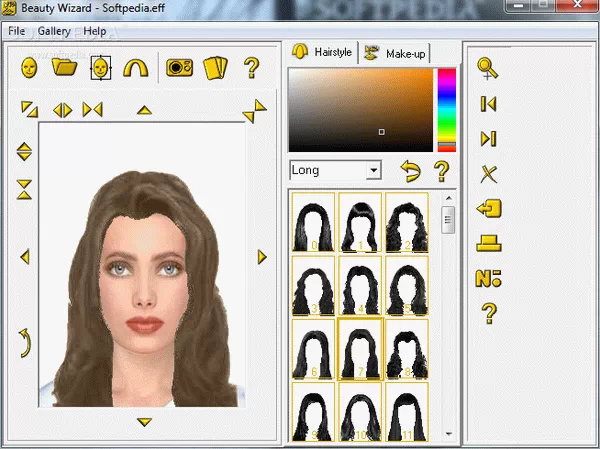Viewport: 600px width, 449px height.
Task: Click the scissors icon in right panel
Action: click(489, 174)
